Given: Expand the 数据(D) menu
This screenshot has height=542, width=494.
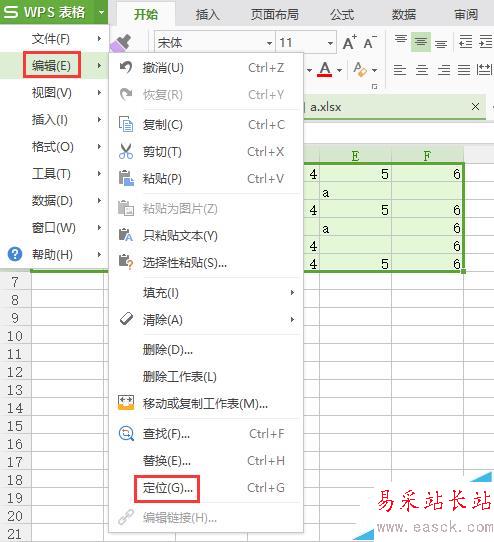Looking at the screenshot, I should click(54, 200).
